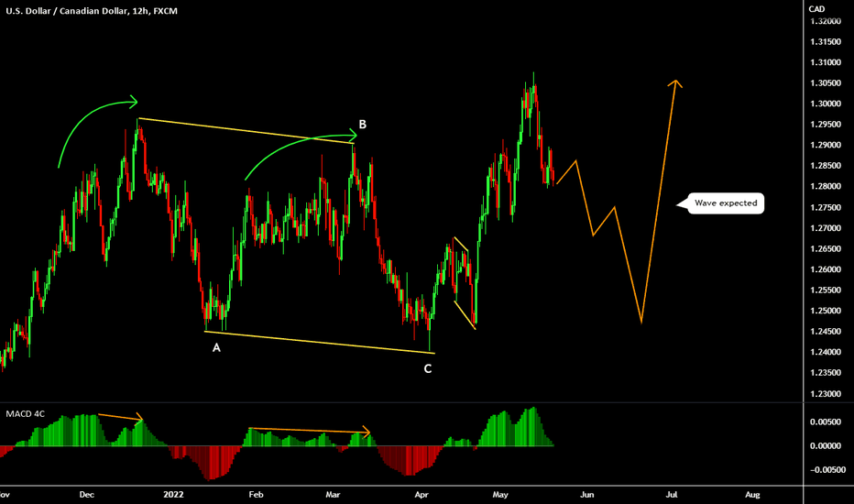
Task: Click price level 1.23500
Action: point(825,373)
